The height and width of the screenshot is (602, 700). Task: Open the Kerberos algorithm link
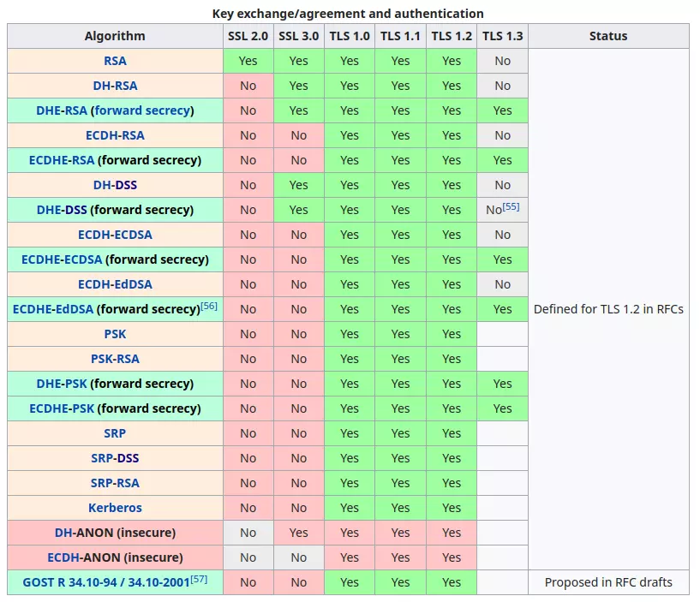click(115, 508)
